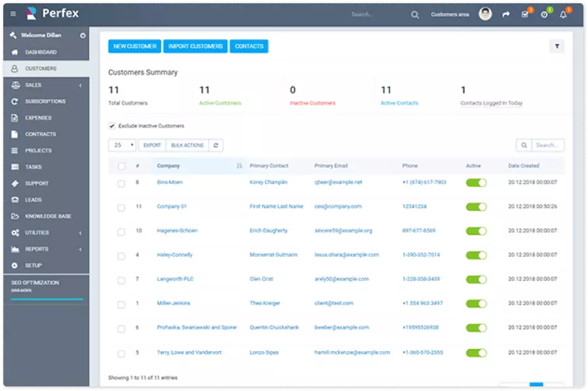This screenshot has height=391, width=588.
Task: Click the magnifier icon in the top header
Action: click(x=414, y=14)
